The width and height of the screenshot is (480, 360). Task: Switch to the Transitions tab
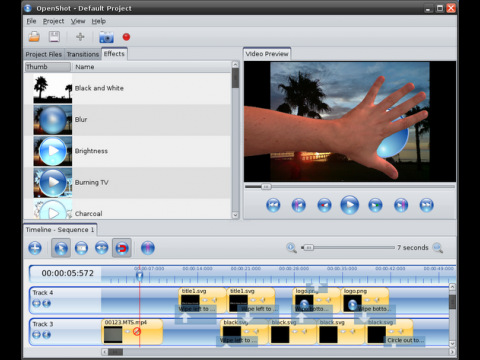point(83,54)
